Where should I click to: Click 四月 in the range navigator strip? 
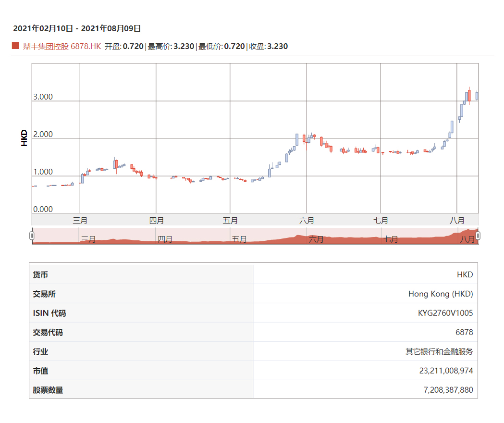165,239
